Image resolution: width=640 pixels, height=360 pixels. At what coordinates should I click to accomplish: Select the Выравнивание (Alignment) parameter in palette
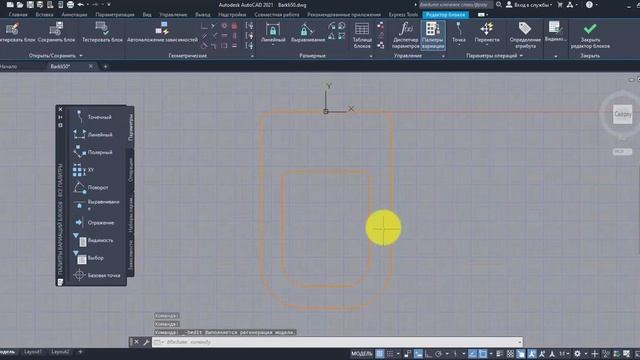point(96,204)
